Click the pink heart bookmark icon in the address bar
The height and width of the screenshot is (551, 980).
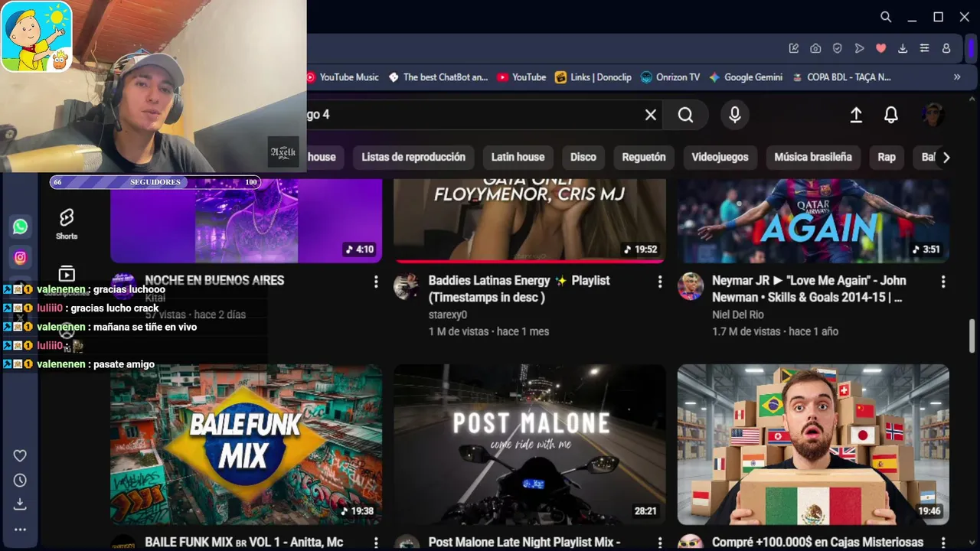coord(881,48)
